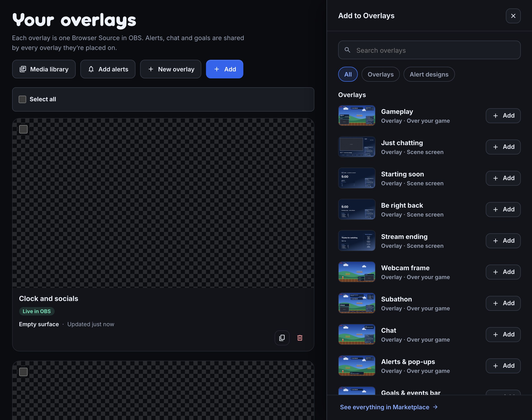Add the Webcam frame overlay
Screen dimensions: 532x420
(503, 272)
